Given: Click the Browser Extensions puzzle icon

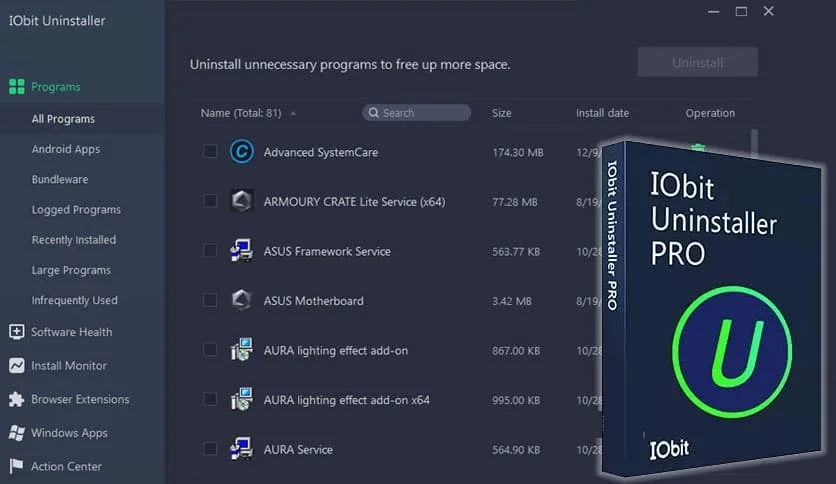Looking at the screenshot, I should point(17,399).
